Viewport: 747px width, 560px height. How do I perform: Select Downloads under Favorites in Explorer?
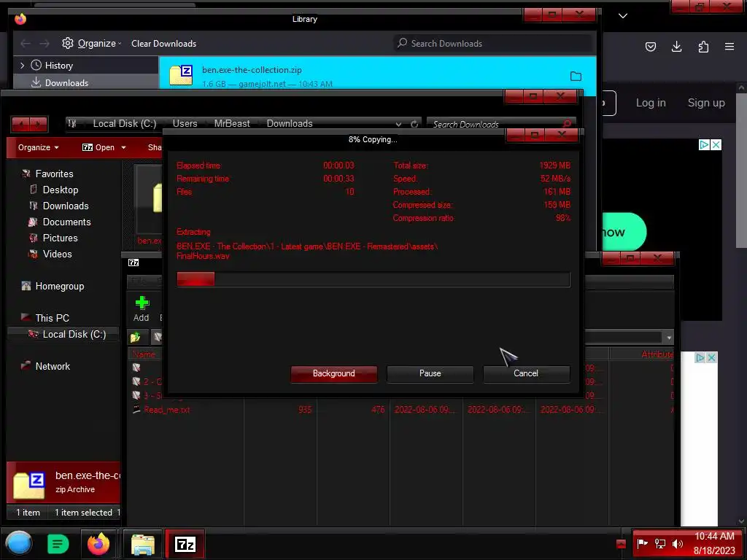tap(65, 206)
